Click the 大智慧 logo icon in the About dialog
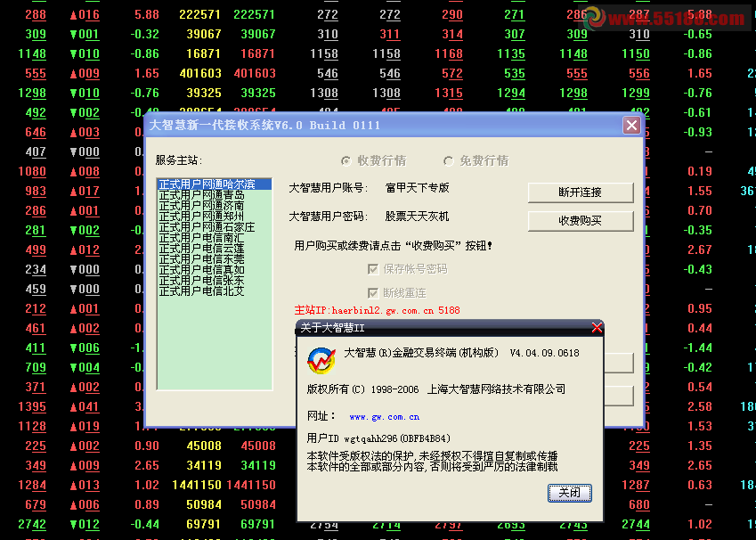Viewport: 756px width, 540px height. (321, 361)
